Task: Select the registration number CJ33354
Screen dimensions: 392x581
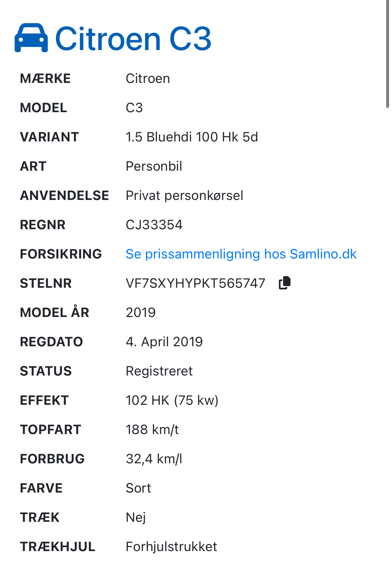Action: click(x=154, y=225)
